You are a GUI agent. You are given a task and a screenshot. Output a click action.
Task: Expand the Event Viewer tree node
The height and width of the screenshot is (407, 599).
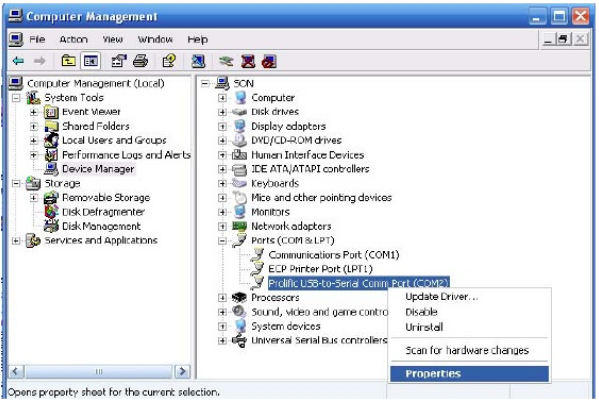click(34, 112)
